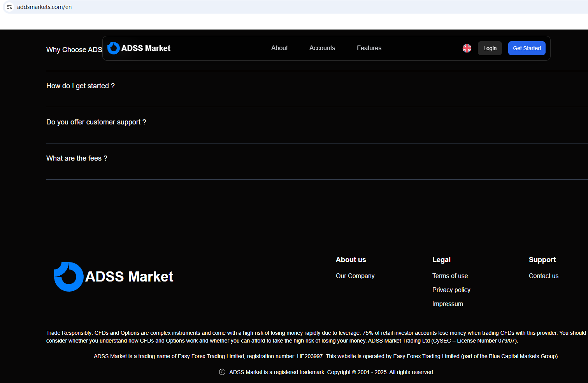Click the large ADSS Market footer logo

pyautogui.click(x=114, y=277)
